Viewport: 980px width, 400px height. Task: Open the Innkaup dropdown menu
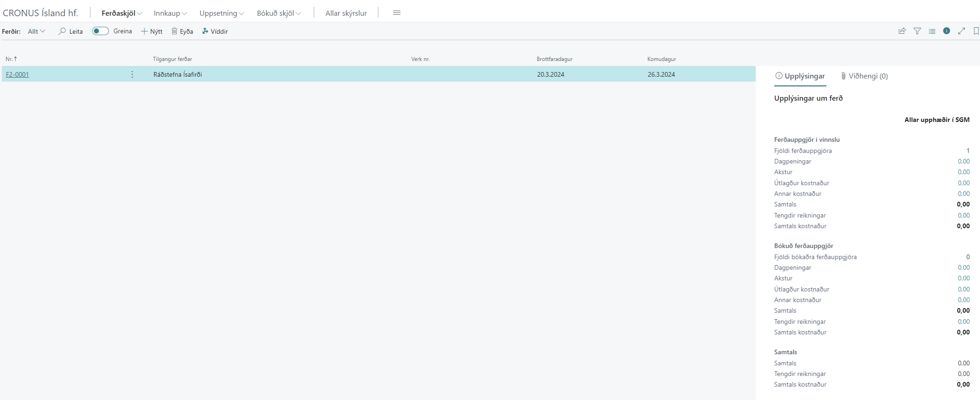[170, 13]
